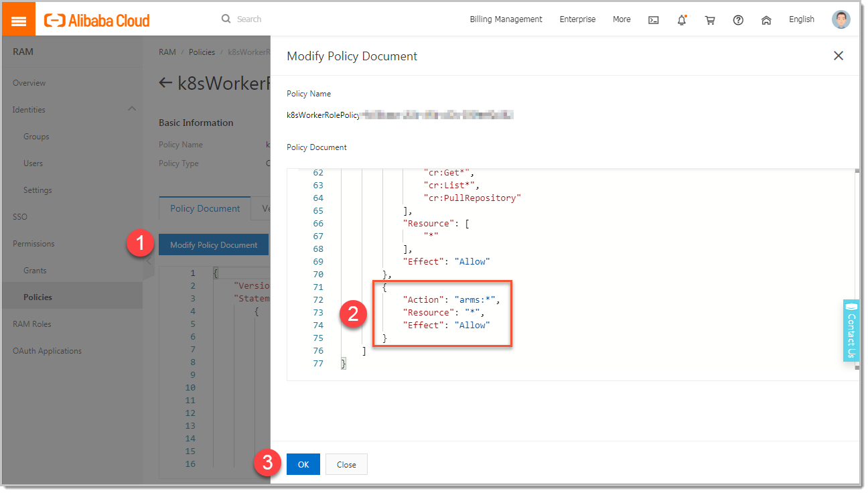Click the k8sWorkerRolePolicy policy name text
Viewport: 868px width, 493px height.
click(x=323, y=115)
